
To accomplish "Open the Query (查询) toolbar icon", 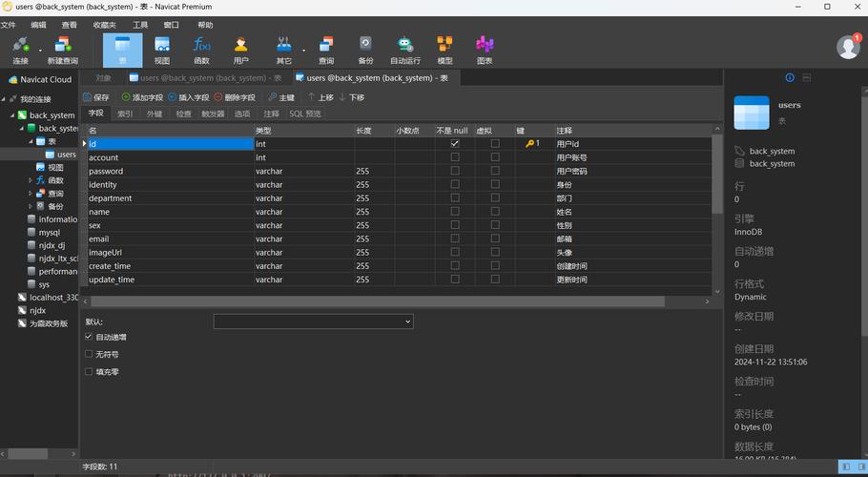I will coord(326,50).
